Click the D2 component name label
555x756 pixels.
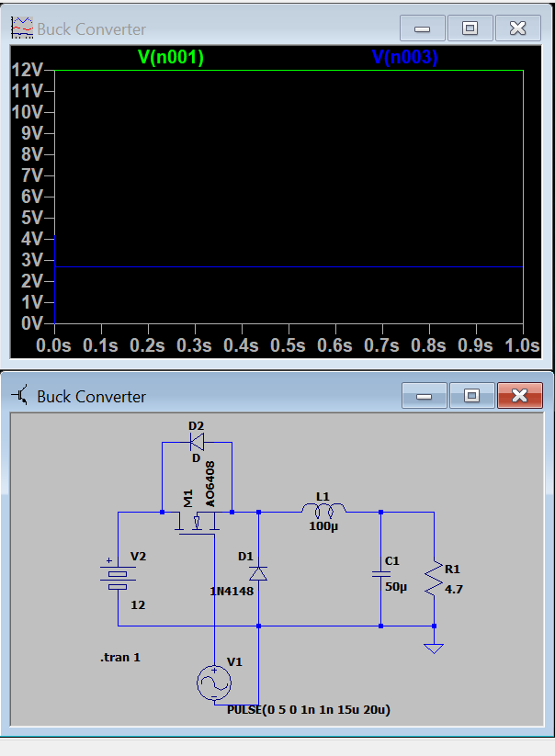[x=197, y=426]
